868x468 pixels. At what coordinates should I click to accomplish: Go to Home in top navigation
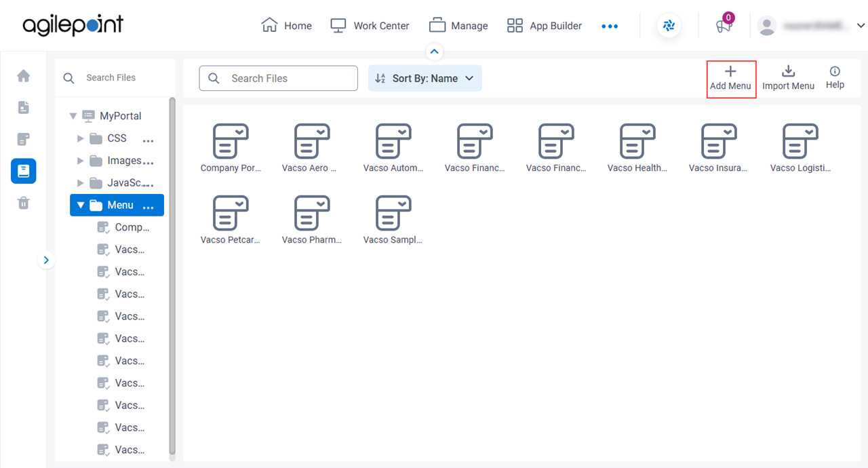287,26
